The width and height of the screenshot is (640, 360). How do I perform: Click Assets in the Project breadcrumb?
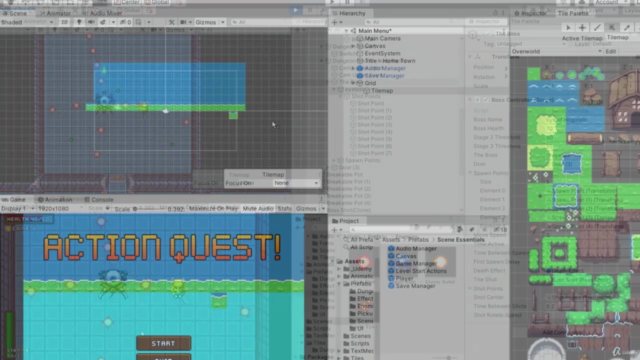pyautogui.click(x=391, y=240)
